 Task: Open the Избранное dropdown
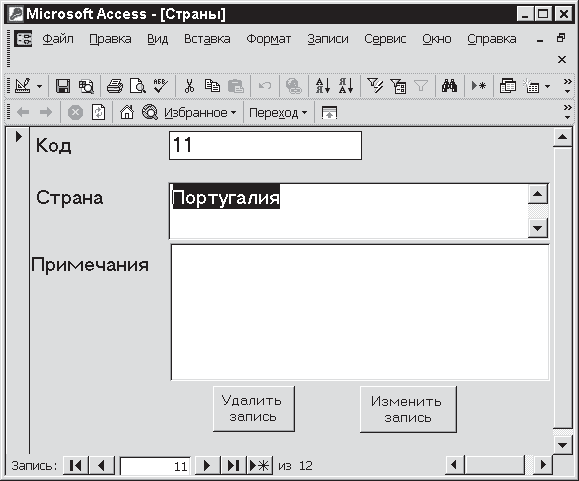coord(200,113)
